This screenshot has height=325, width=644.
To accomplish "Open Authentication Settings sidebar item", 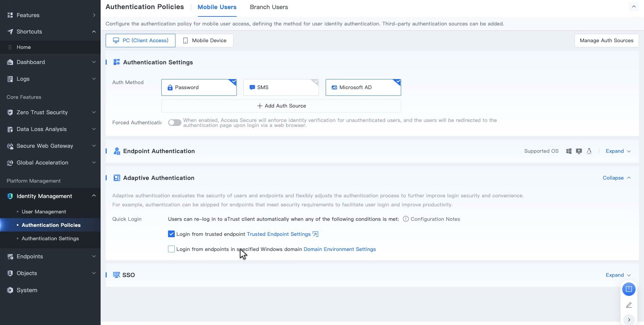I will coord(50,239).
